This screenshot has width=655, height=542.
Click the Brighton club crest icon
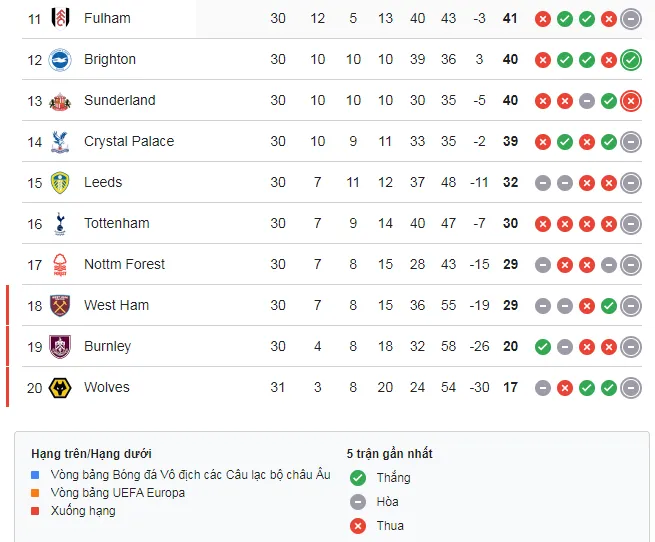click(x=60, y=59)
